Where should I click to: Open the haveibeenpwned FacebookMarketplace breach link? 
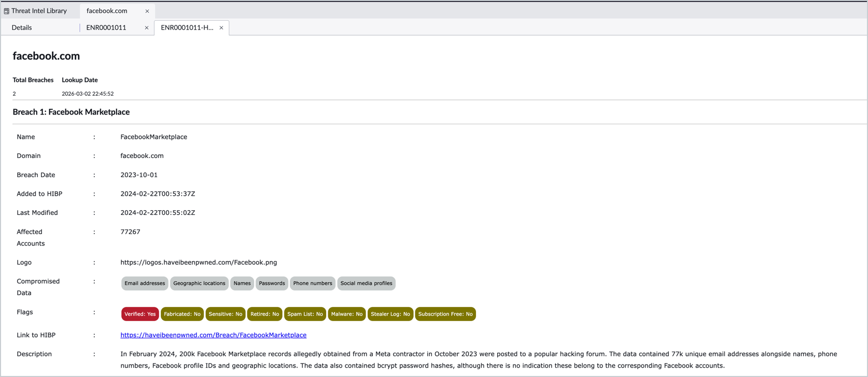point(214,335)
